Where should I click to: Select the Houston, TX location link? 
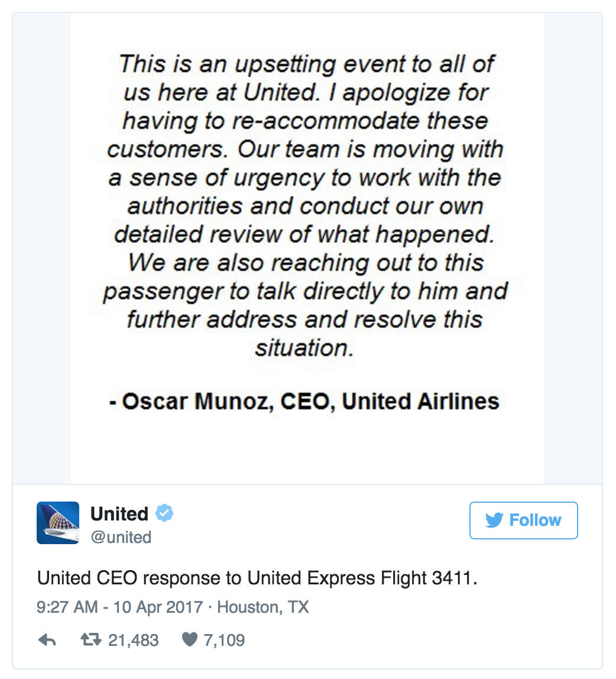coord(263,607)
